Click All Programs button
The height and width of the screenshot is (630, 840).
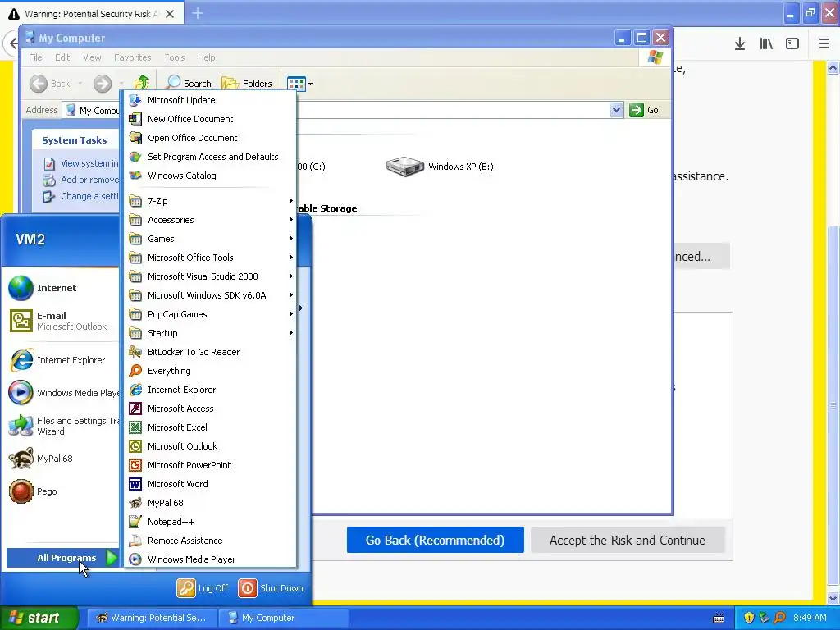(x=62, y=558)
